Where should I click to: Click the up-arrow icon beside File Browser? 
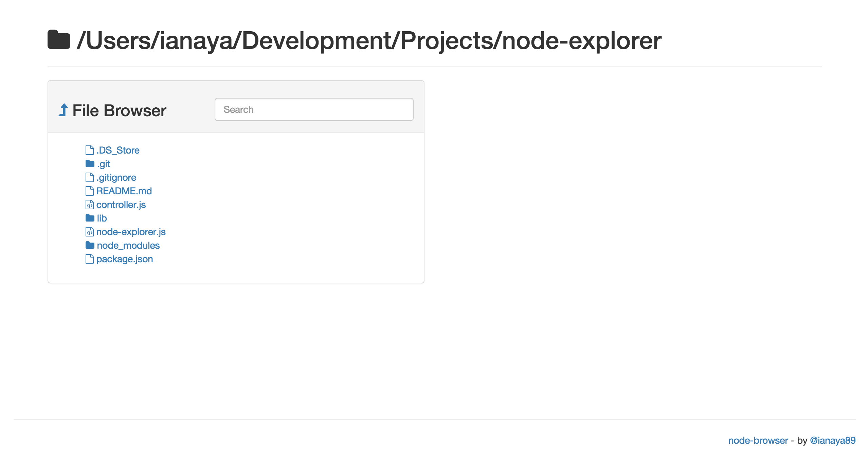[x=63, y=110]
